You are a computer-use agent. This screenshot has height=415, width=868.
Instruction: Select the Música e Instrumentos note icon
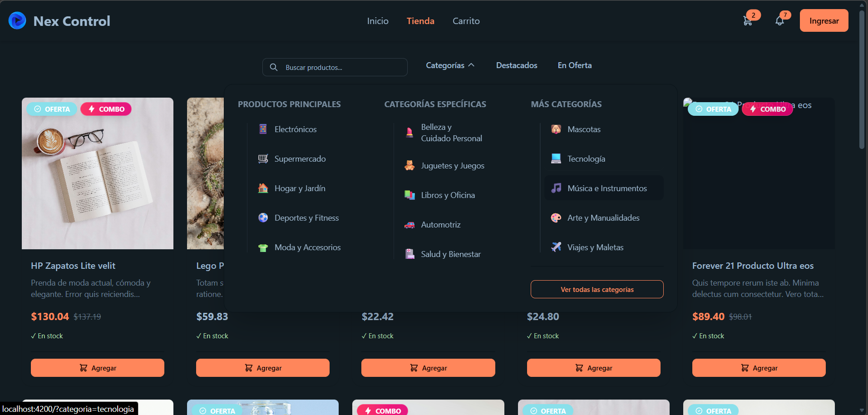556,188
